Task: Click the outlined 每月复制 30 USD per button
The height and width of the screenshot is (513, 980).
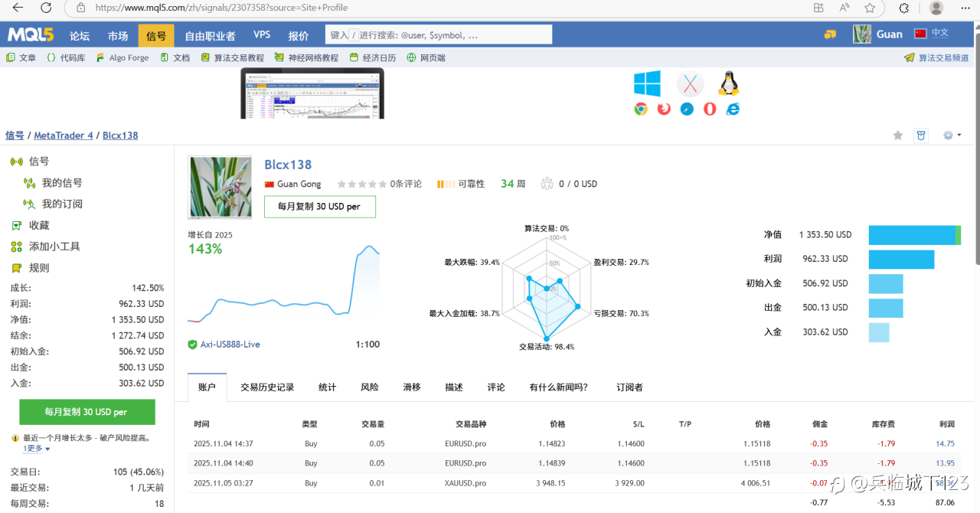Action: pos(320,207)
